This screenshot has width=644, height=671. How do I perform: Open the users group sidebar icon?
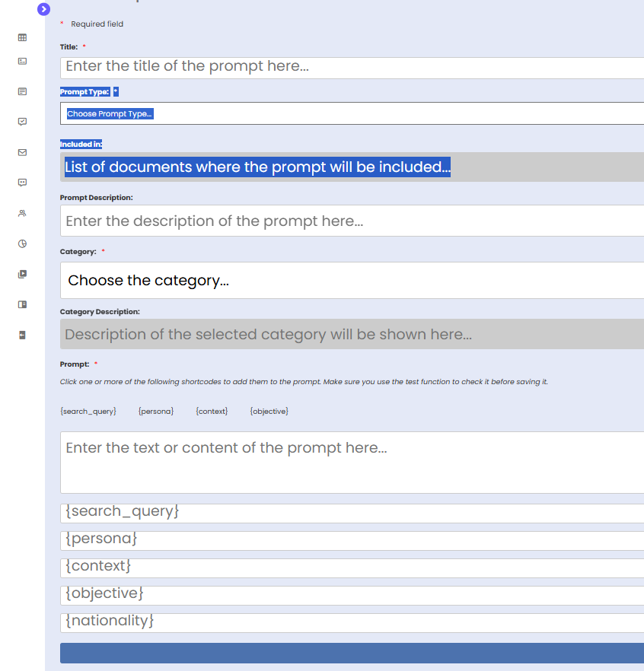(22, 213)
